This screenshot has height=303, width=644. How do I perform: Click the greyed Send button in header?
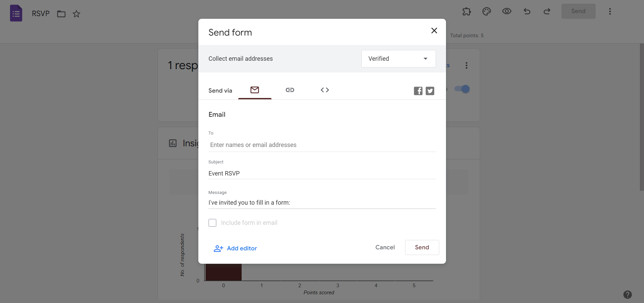click(578, 11)
